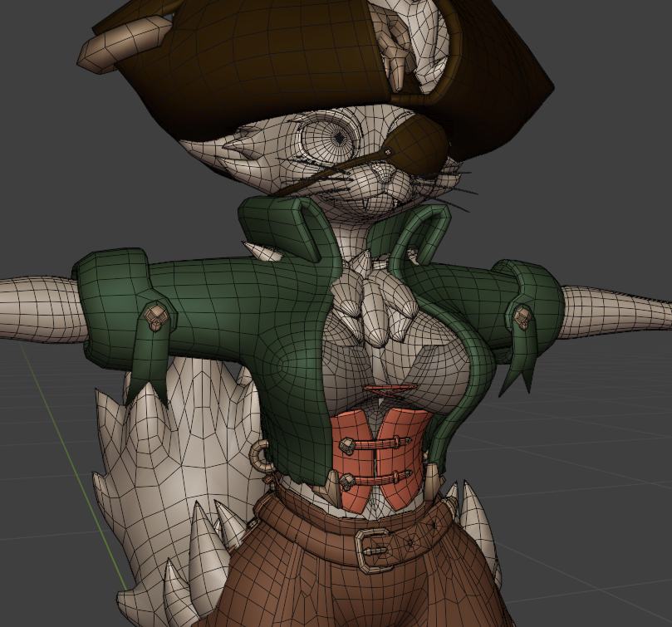The image size is (672, 627).
Task: Click the stud on the eye patch strap
Action: pos(388,152)
